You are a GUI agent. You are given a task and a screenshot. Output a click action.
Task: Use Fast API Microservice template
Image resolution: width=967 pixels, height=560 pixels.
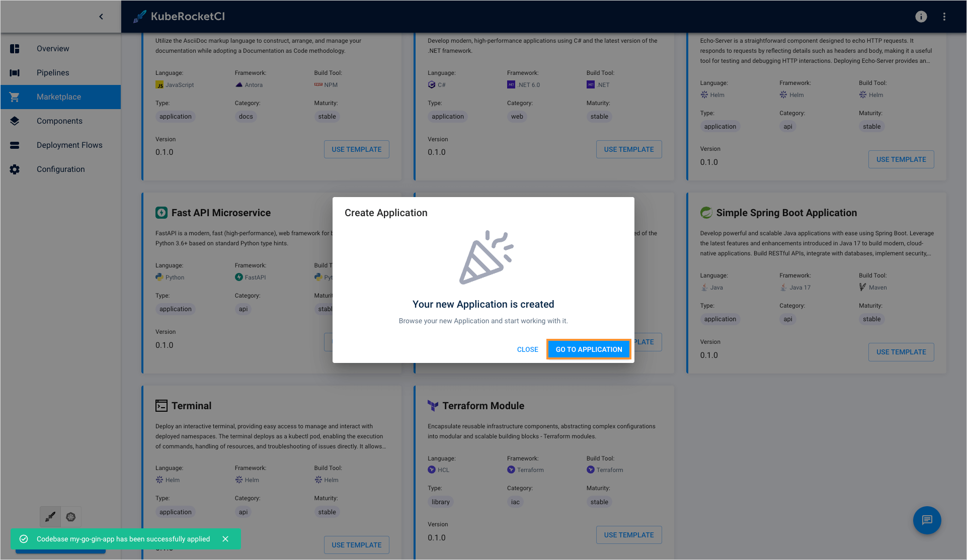[356, 342]
